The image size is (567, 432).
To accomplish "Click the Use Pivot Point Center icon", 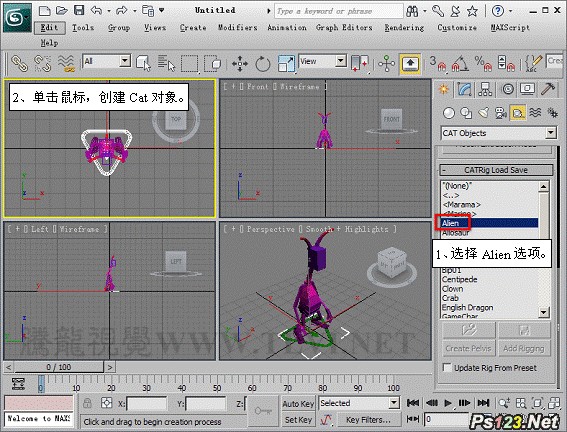I will [x=359, y=63].
